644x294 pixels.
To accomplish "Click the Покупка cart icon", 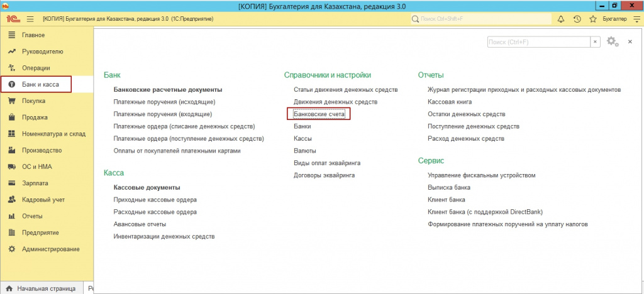I will (x=12, y=101).
